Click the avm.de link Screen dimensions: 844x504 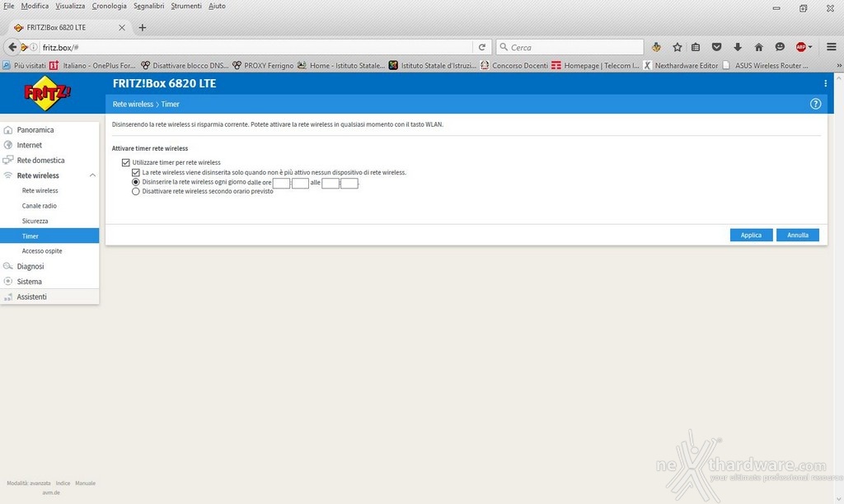coord(51,492)
